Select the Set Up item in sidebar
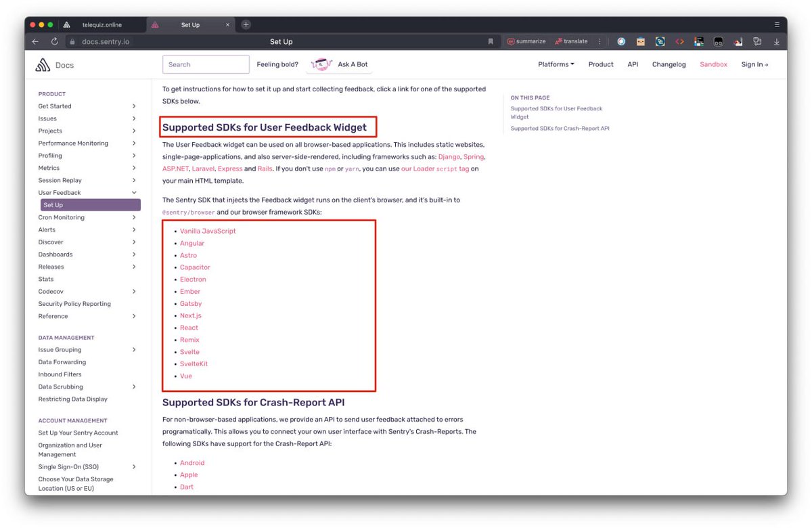 click(x=90, y=205)
